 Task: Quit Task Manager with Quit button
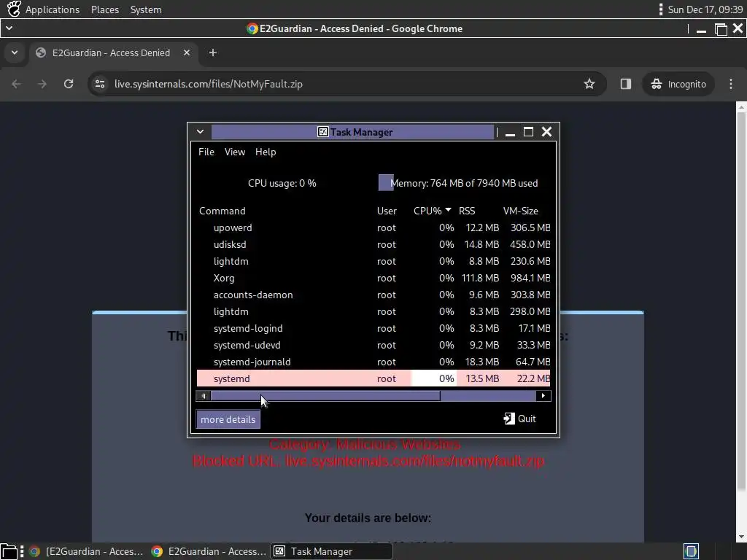tap(519, 419)
